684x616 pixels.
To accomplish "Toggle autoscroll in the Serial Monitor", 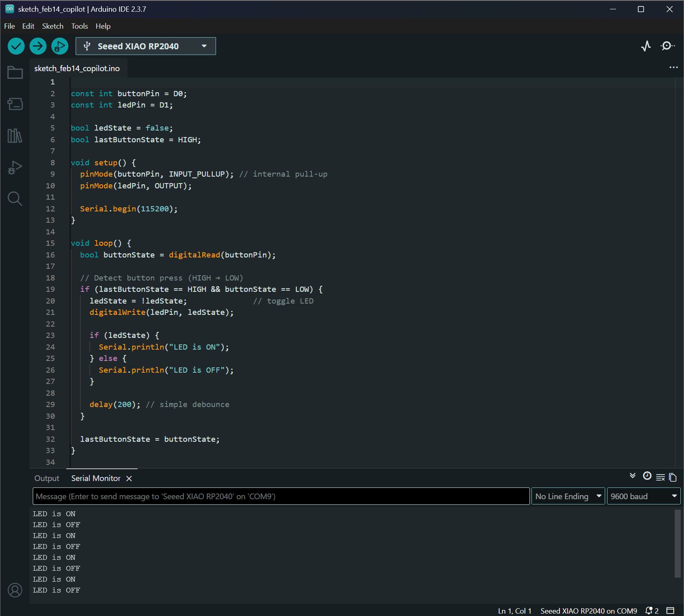I will click(633, 476).
